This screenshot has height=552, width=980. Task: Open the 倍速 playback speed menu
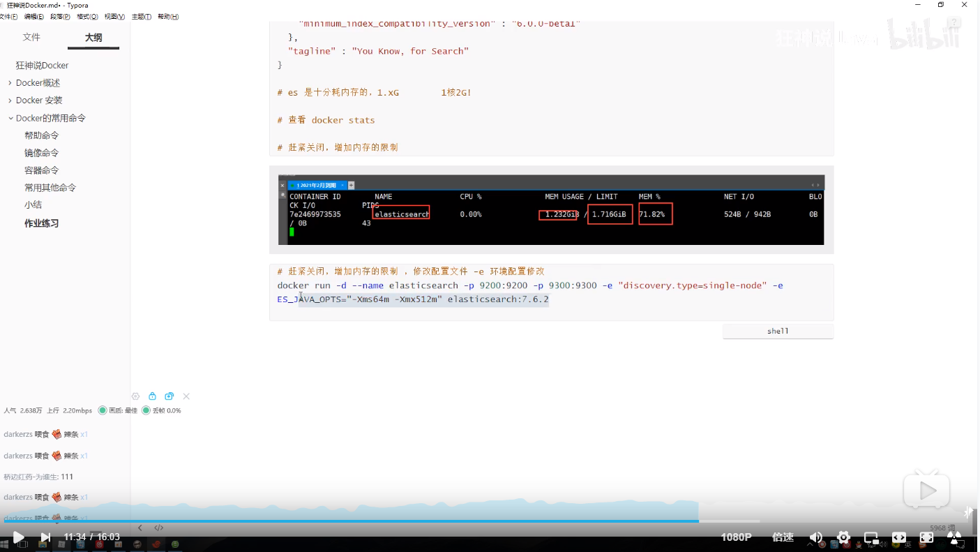(x=783, y=537)
